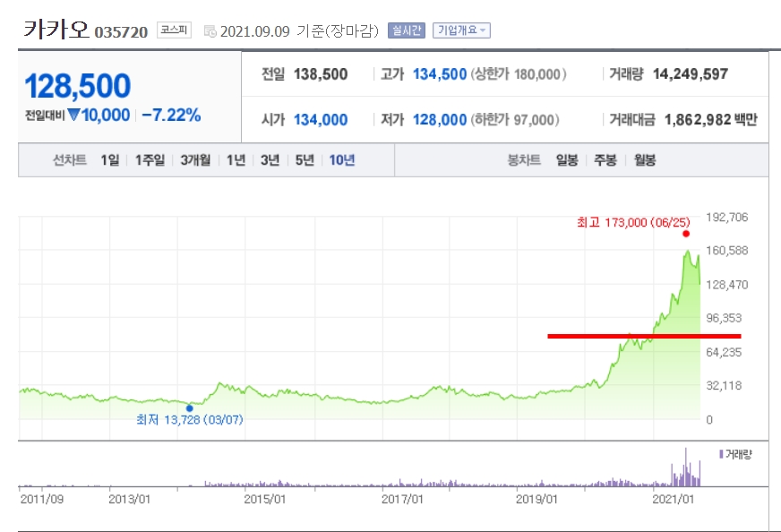Image resolution: width=781 pixels, height=532 pixels.
Task: Click the 2011/09 x-axis label
Action: 42,499
